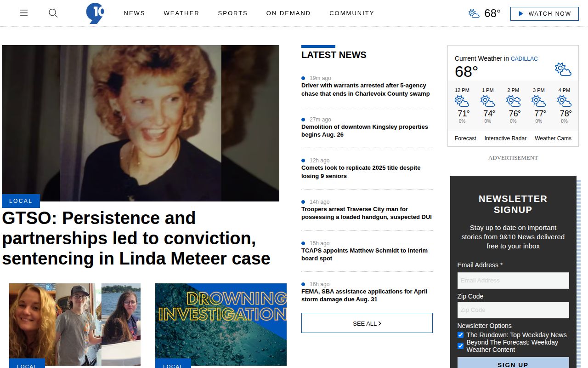Focus the Zip Code field
The width and height of the screenshot is (588, 368).
[513, 310]
